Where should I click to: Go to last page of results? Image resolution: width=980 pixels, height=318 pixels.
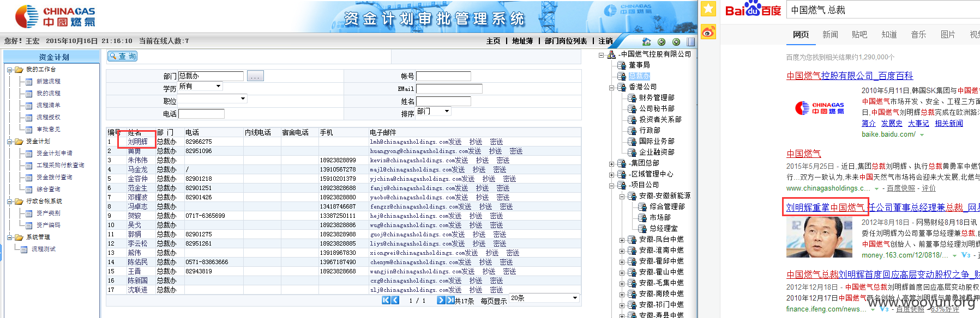coord(450,300)
